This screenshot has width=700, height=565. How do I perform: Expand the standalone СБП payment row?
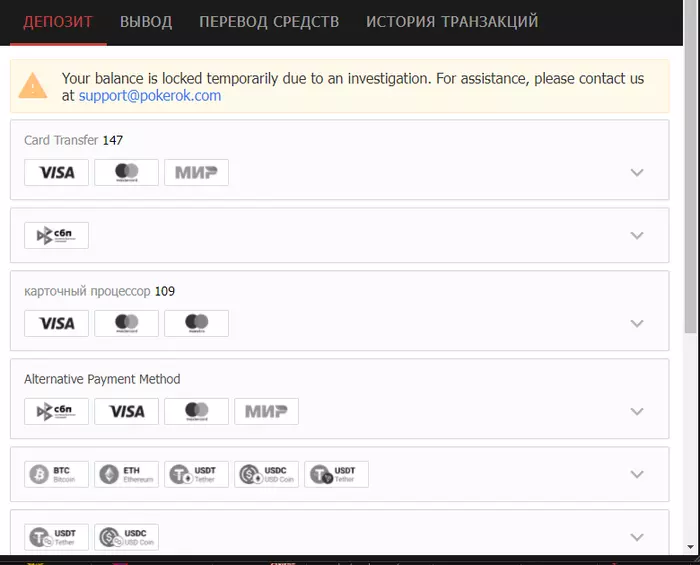click(637, 235)
